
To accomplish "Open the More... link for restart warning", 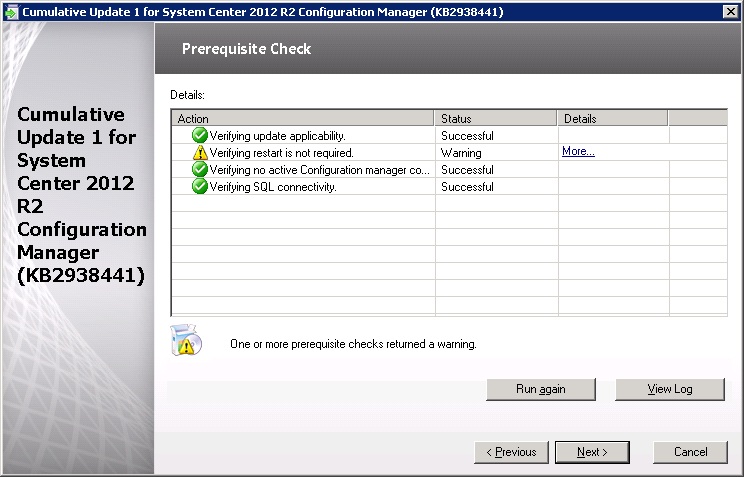I will click(x=578, y=152).
